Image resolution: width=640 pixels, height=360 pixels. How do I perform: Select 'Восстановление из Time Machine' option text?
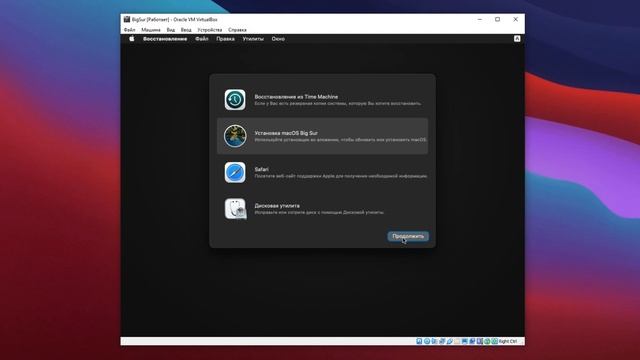click(x=296, y=97)
